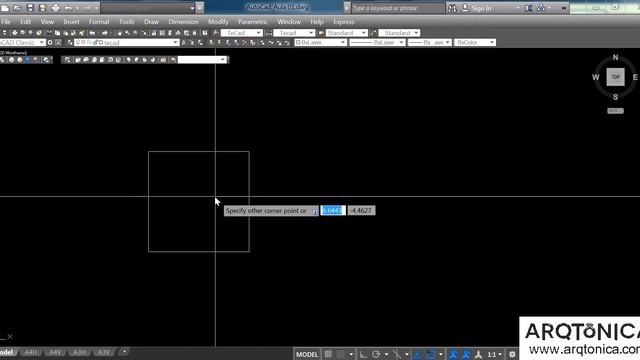Click the Plot printer icon
Screen dimensions: 640x360
pyautogui.click(x=56, y=8)
